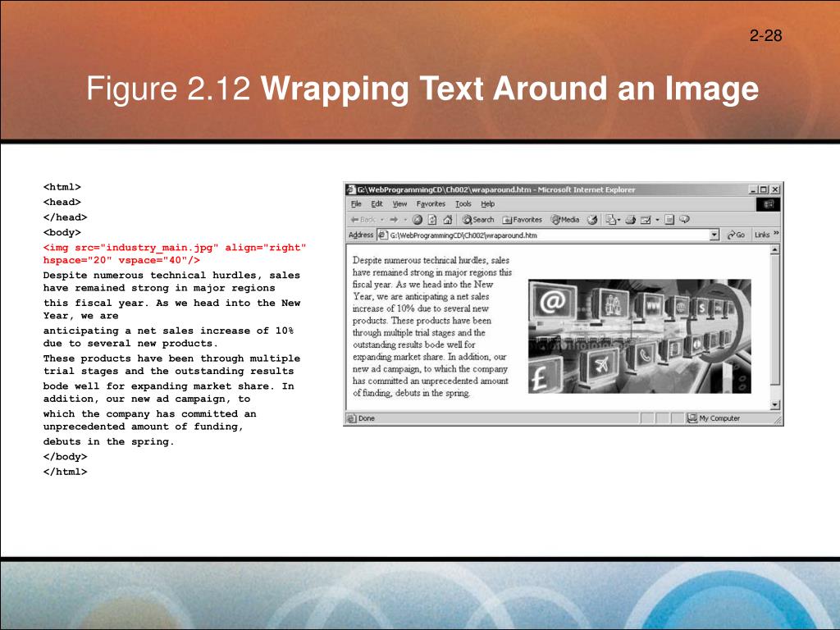
Task: Open the File menu
Action: click(x=356, y=204)
